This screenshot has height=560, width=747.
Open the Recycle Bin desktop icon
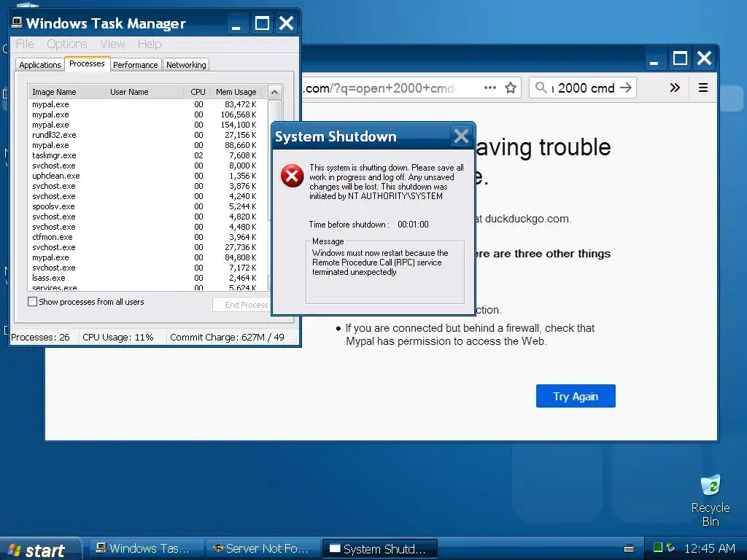click(x=711, y=500)
